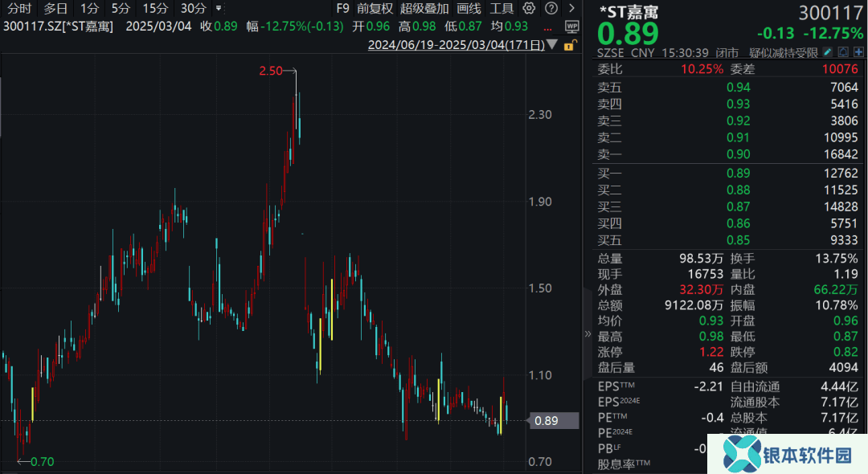
Task: Click 2.30 price axis label
Action: pyautogui.click(x=540, y=115)
